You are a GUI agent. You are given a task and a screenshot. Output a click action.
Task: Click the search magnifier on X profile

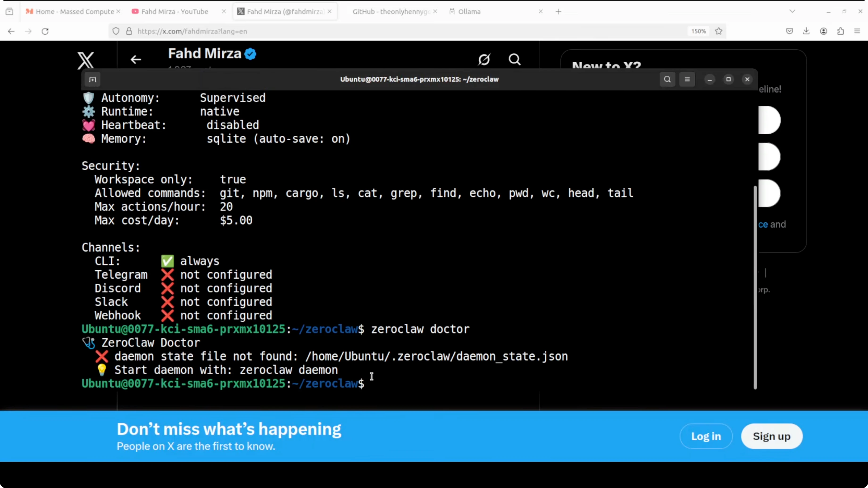click(514, 60)
